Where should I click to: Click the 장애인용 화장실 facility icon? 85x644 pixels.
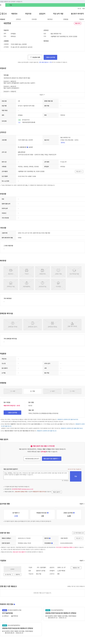[52, 324]
